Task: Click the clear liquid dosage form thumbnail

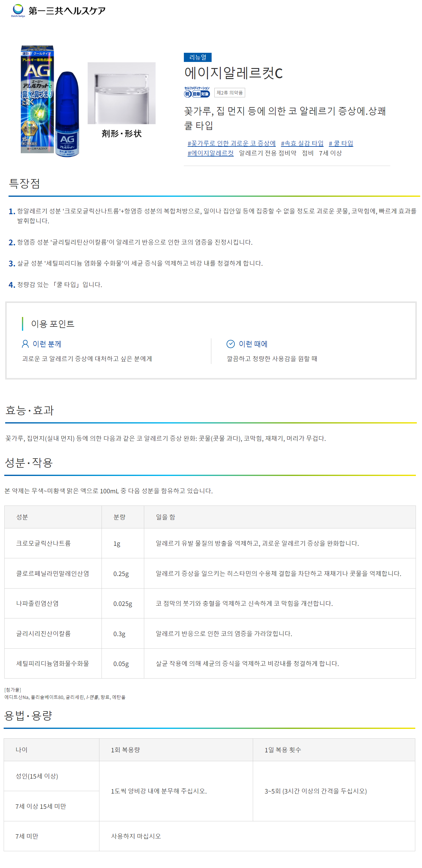Action: click(122, 93)
